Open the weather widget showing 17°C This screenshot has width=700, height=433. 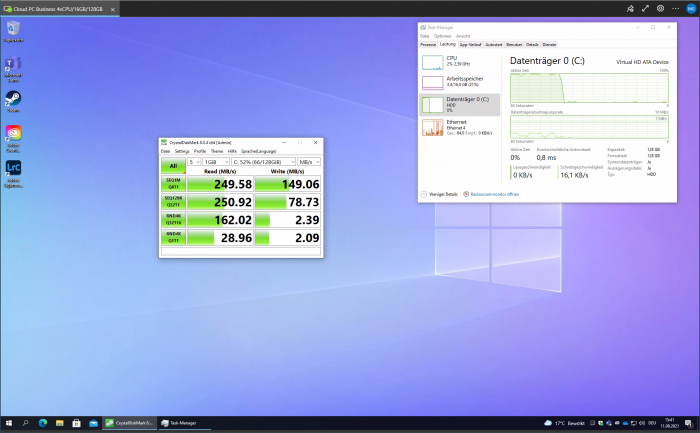pos(565,423)
